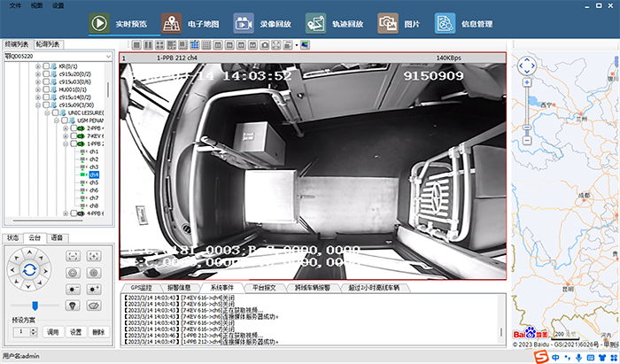The width and height of the screenshot is (620, 364).
Task: Decrease iris with the sun-minus button
Action: 73,290
